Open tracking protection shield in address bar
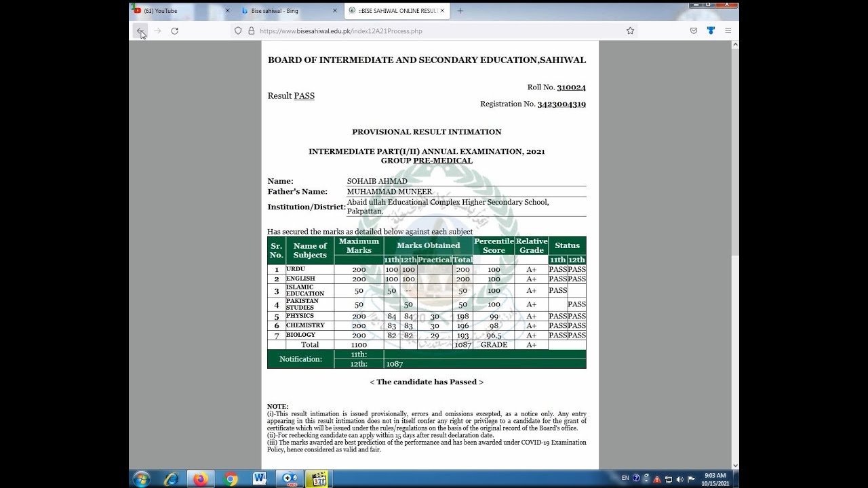The image size is (868, 488). pyautogui.click(x=238, y=30)
